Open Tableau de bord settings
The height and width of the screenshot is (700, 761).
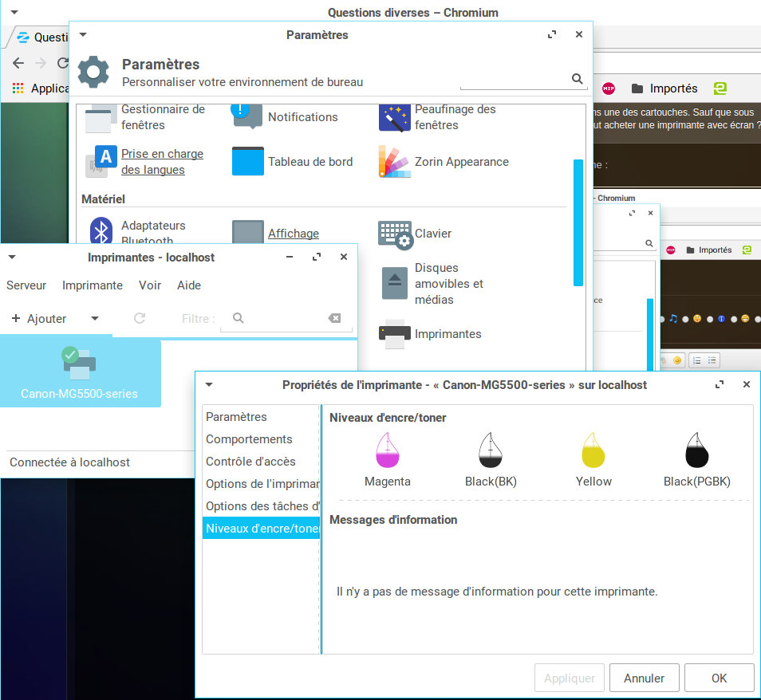[x=247, y=162]
